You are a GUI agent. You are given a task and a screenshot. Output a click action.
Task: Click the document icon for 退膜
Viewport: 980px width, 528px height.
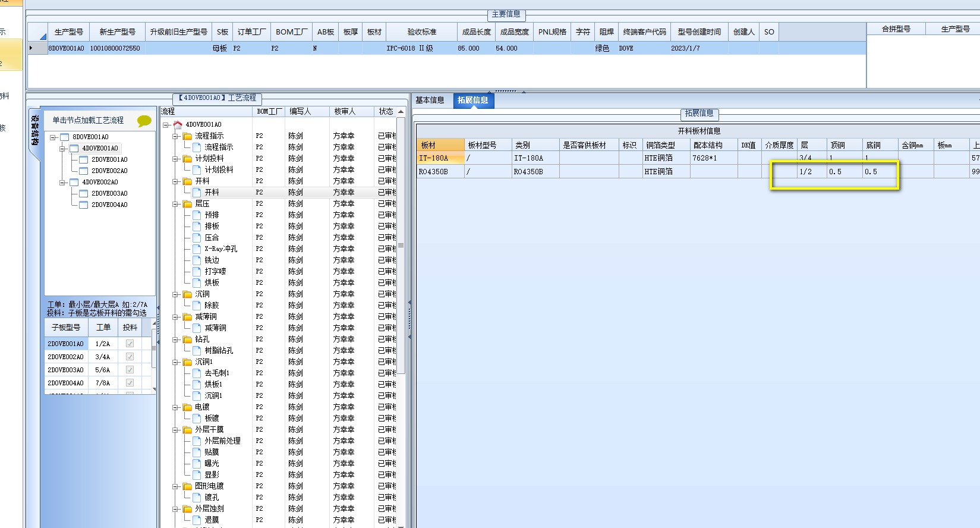point(197,520)
